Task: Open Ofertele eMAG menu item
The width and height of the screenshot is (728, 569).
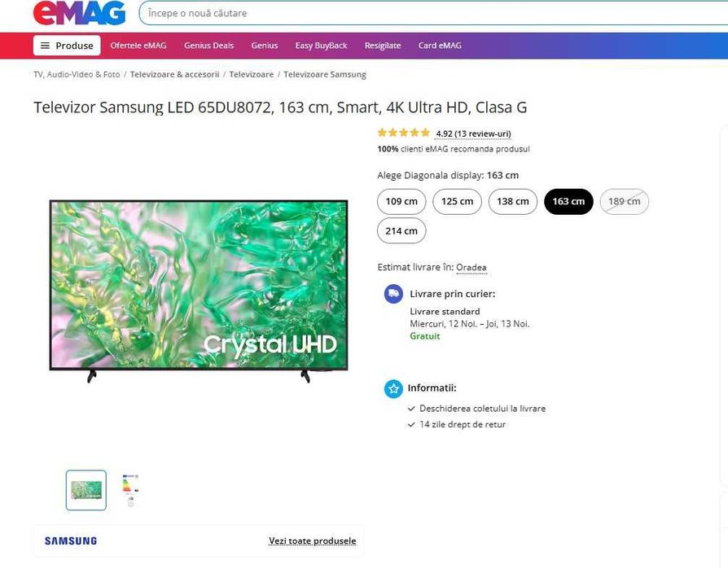Action: pos(138,46)
